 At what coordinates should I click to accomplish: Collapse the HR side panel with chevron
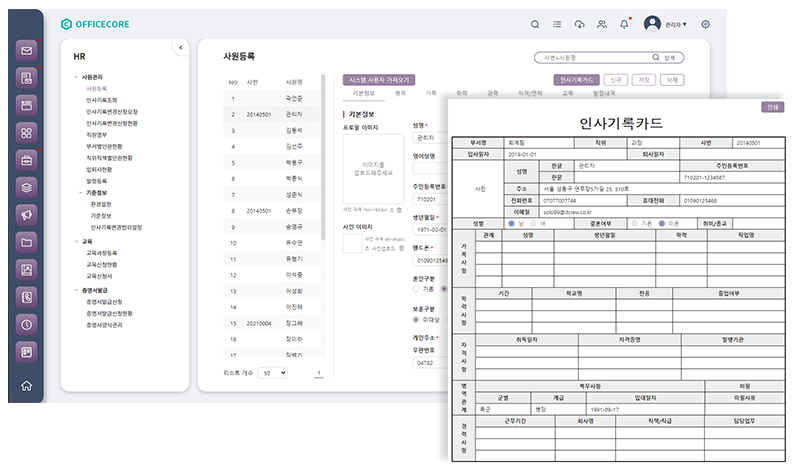pos(179,47)
